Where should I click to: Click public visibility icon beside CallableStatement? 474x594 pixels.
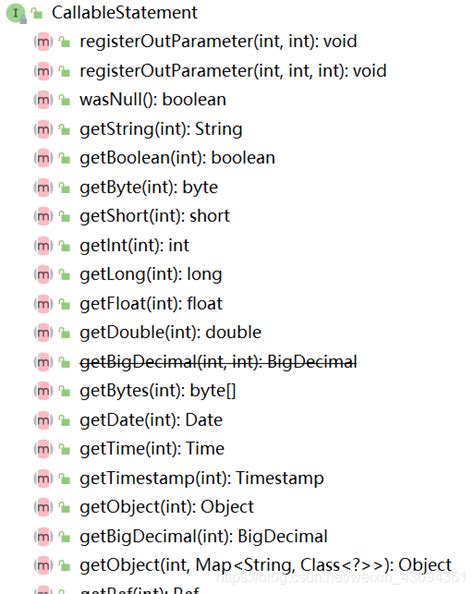coord(37,13)
